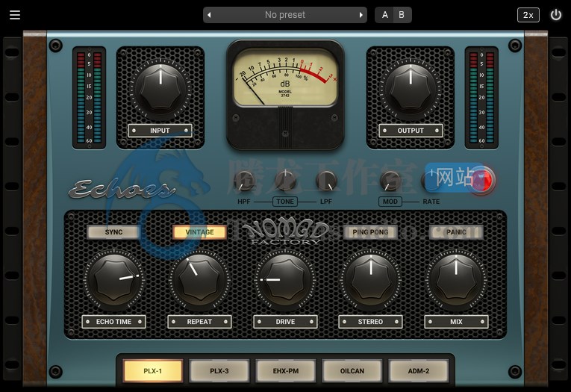Click the OUTPUT gain knob
The image size is (571, 392).
pos(411,90)
